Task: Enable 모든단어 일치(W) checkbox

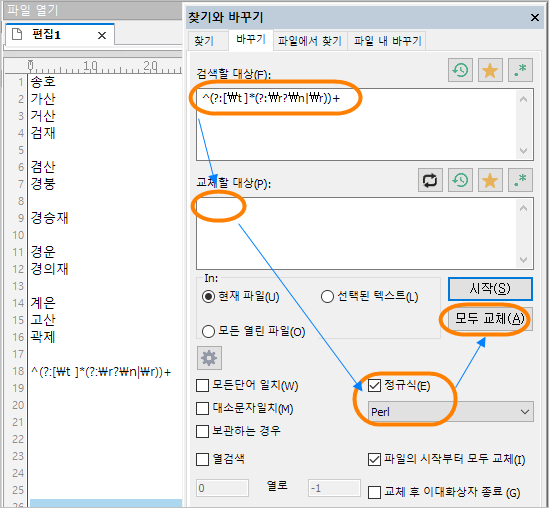Action: [202, 385]
